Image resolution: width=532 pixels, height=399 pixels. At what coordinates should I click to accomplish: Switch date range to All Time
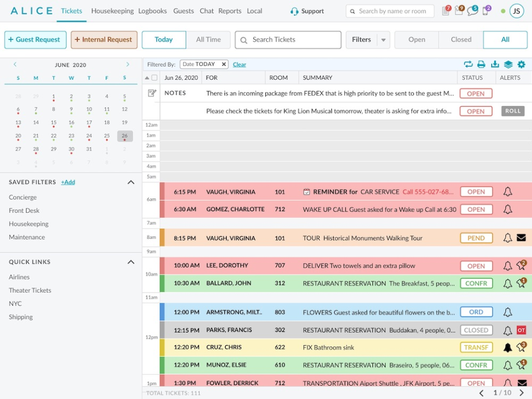coord(208,40)
